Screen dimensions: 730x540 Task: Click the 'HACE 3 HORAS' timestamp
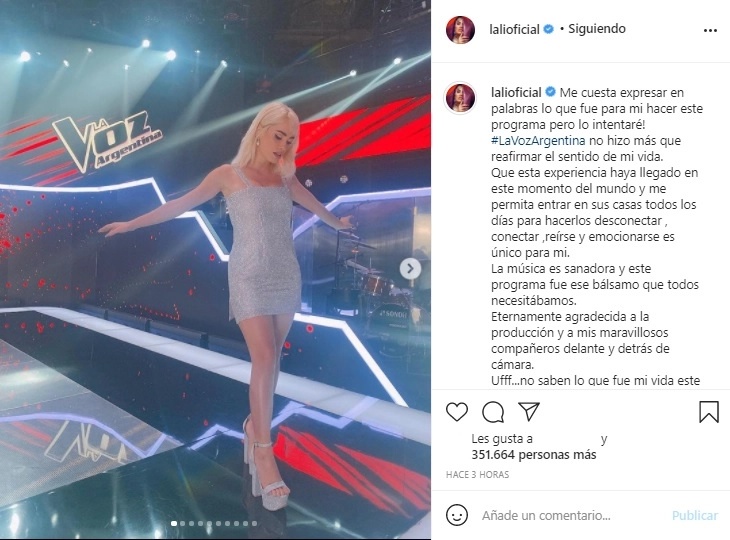click(x=477, y=474)
